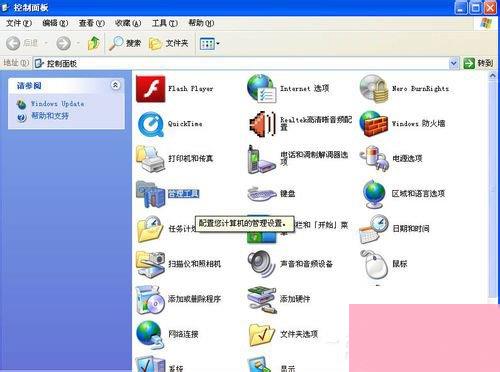
Task: Open the 添加或删除程序 icon
Action: pos(151,300)
